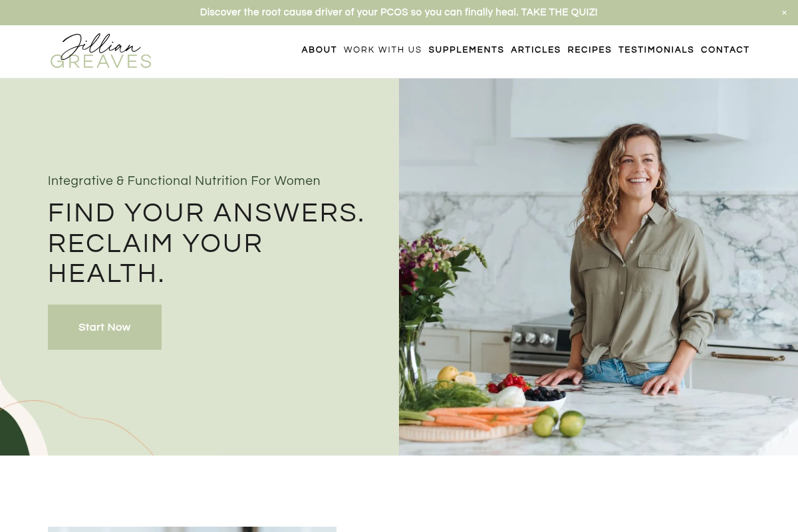Open the TESTIMONIALS page link
Viewport: 798px width, 532px height.
tap(656, 50)
